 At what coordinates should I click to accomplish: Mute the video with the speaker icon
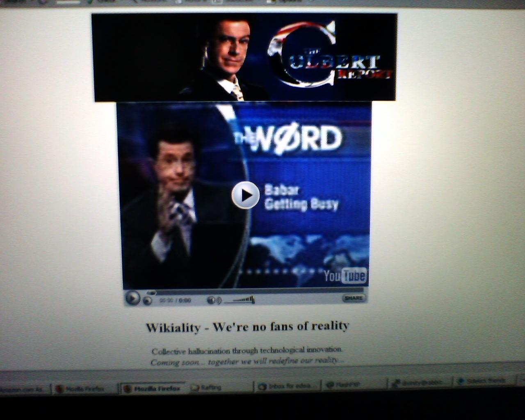pos(212,300)
